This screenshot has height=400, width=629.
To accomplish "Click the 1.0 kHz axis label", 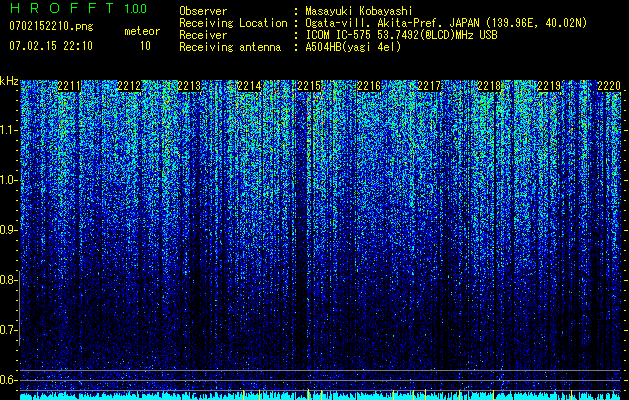I will click(9, 181).
